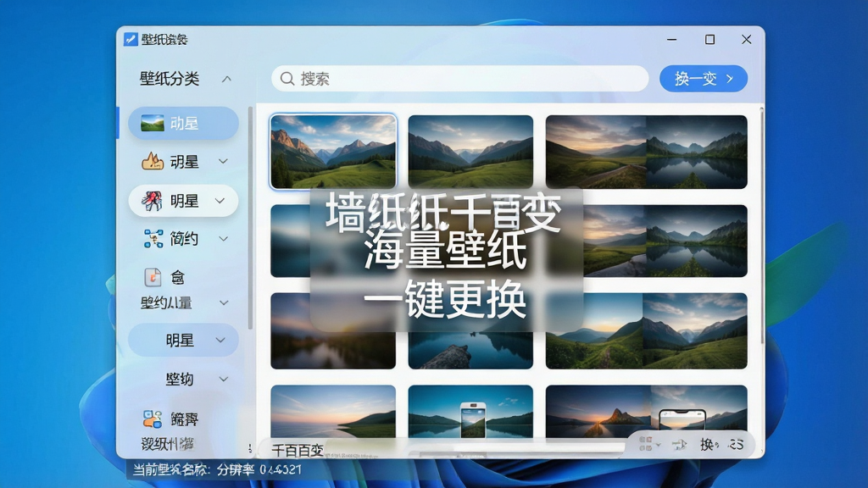Image resolution: width=868 pixels, height=488 pixels.
Task: Click the 换 button in bottom toolbar
Action: tap(707, 444)
